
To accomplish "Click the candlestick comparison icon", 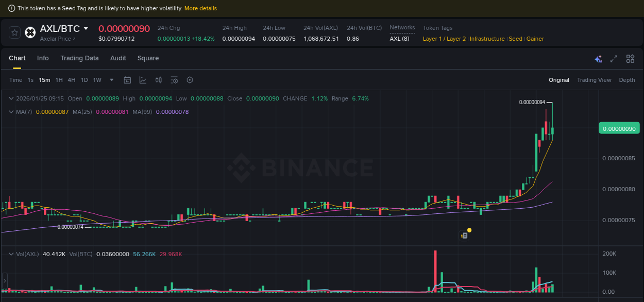I will pos(158,80).
